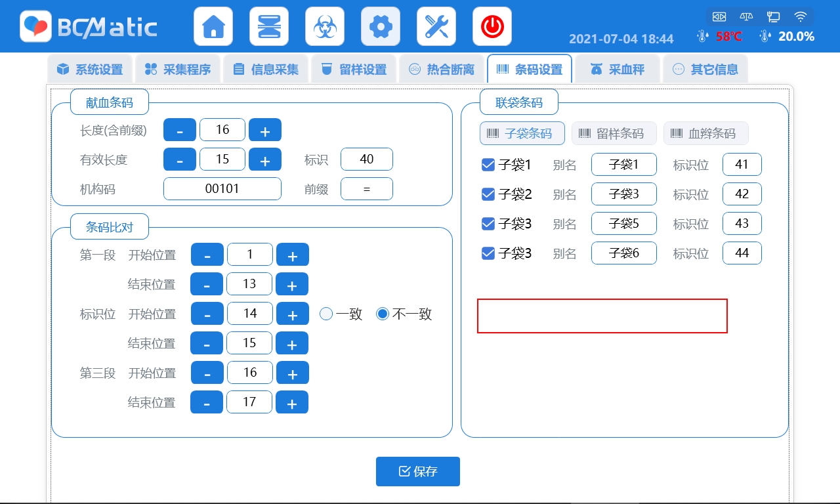Select the 条码设置 tab

(530, 69)
